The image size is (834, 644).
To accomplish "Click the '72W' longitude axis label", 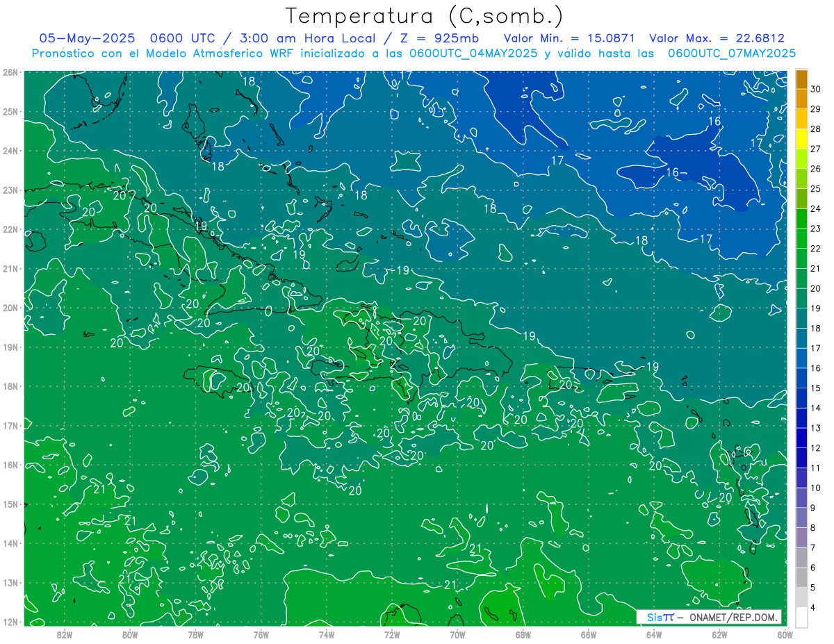I will coord(392,634).
